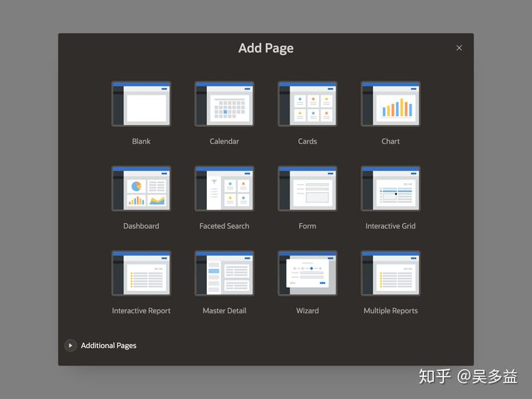
Task: Click the Cards label text
Action: click(307, 141)
